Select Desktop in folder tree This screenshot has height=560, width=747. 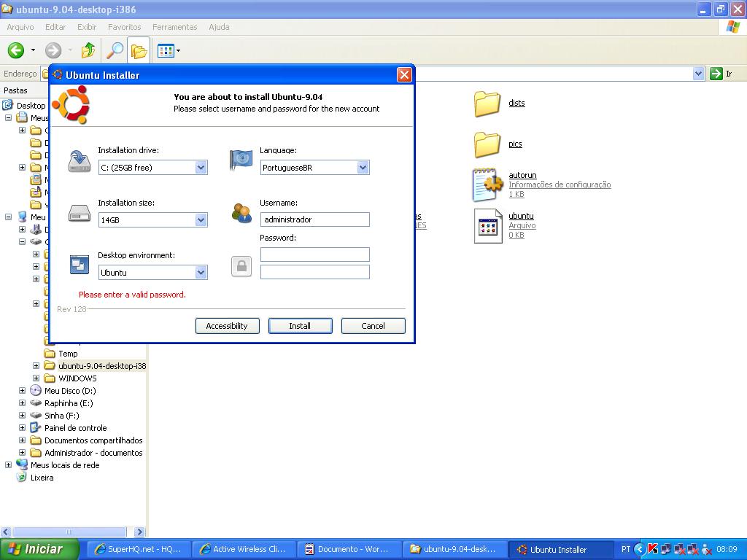(31, 105)
